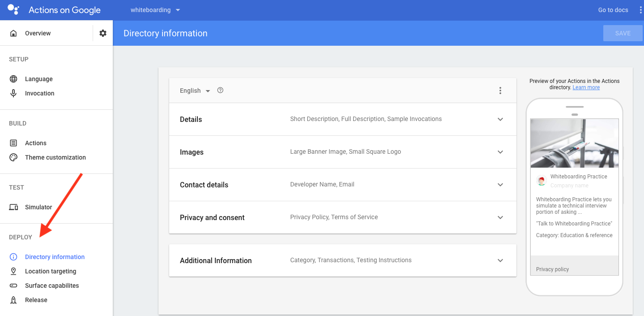
Task: Click the Whiteboarding Practice logo in preview
Action: [x=542, y=181]
